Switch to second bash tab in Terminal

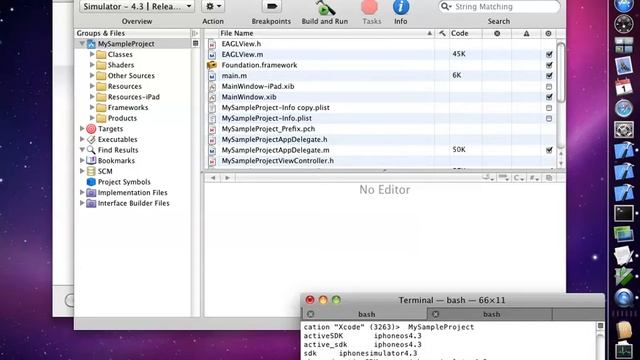point(490,314)
